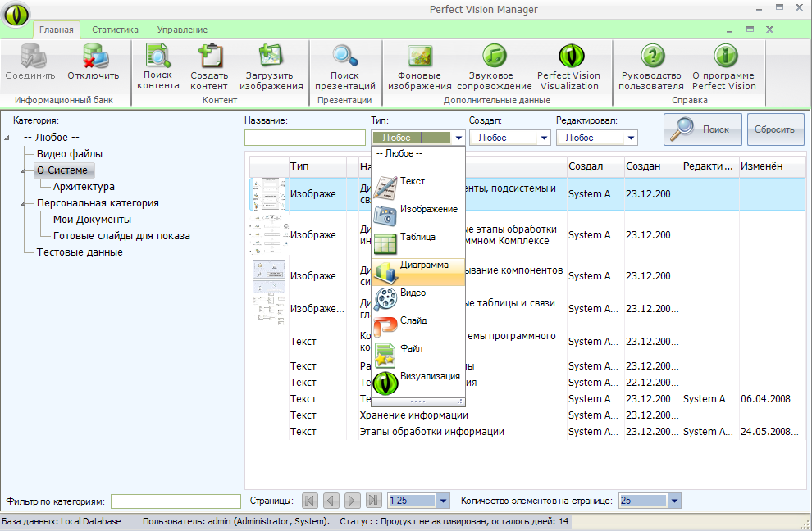The image size is (812, 531).
Task: Go to next page arrow
Action: click(x=352, y=501)
